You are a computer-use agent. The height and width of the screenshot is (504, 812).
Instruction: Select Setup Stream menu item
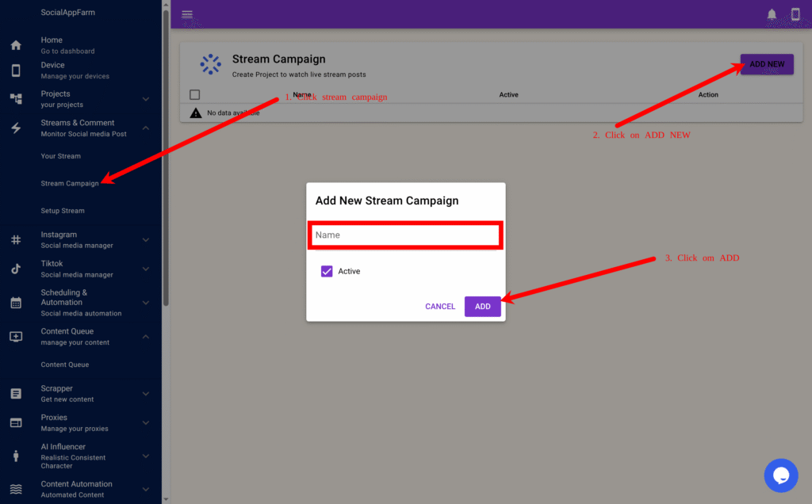click(63, 211)
